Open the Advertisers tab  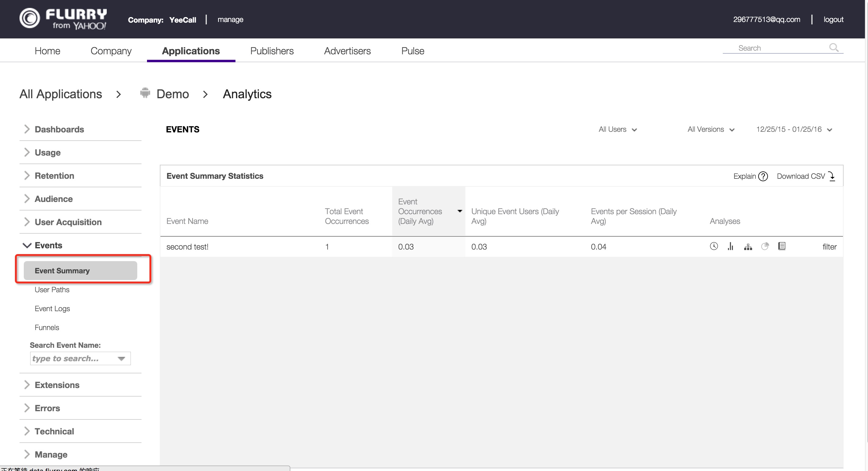click(347, 51)
